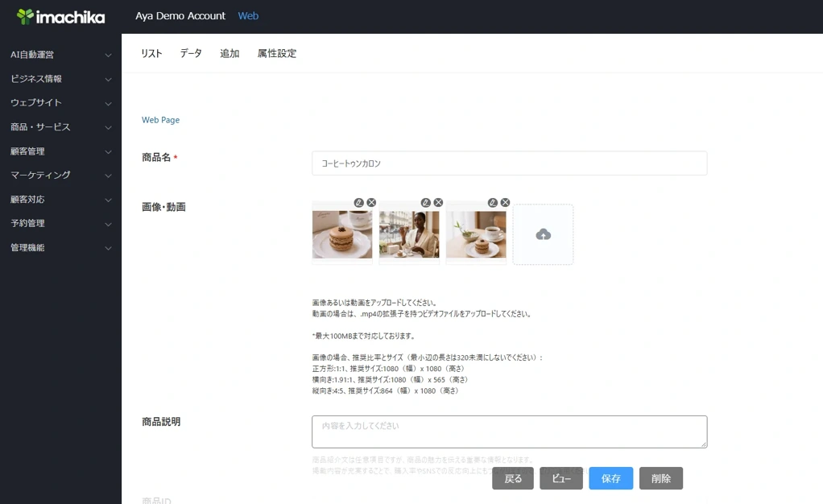Switch to the データ tab
Image resolution: width=823 pixels, height=504 pixels.
191,54
